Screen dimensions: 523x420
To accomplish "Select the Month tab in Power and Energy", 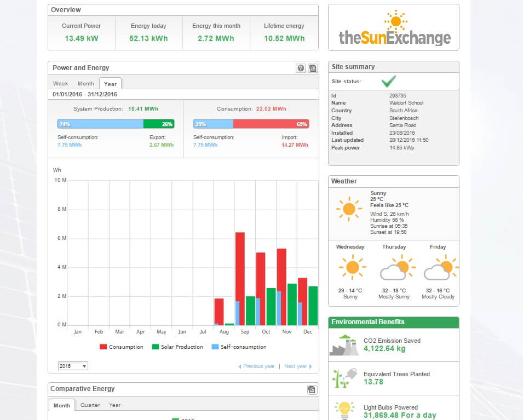I will [x=85, y=84].
